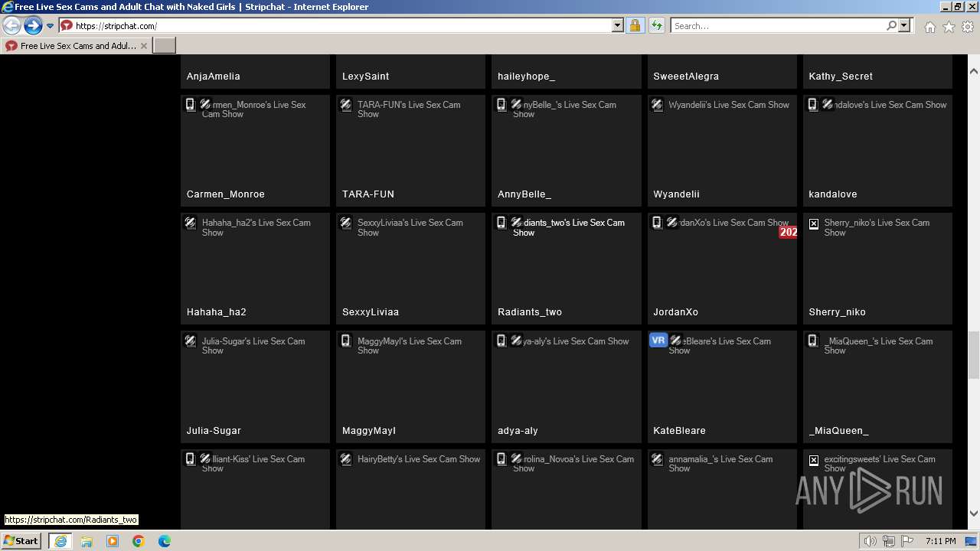The image size is (980, 551).
Task: Click the mobile icon on Carmen_Monroe card
Action: [x=191, y=104]
